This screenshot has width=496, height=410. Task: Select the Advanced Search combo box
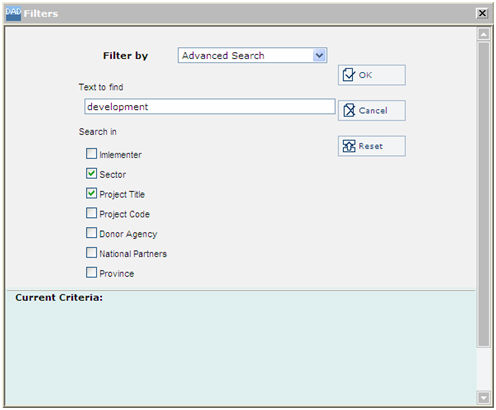pos(252,55)
